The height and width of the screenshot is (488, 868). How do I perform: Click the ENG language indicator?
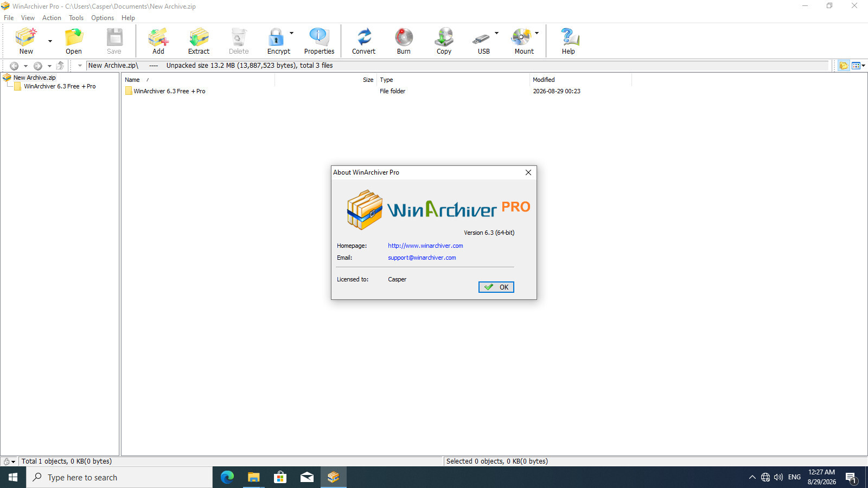click(x=794, y=477)
